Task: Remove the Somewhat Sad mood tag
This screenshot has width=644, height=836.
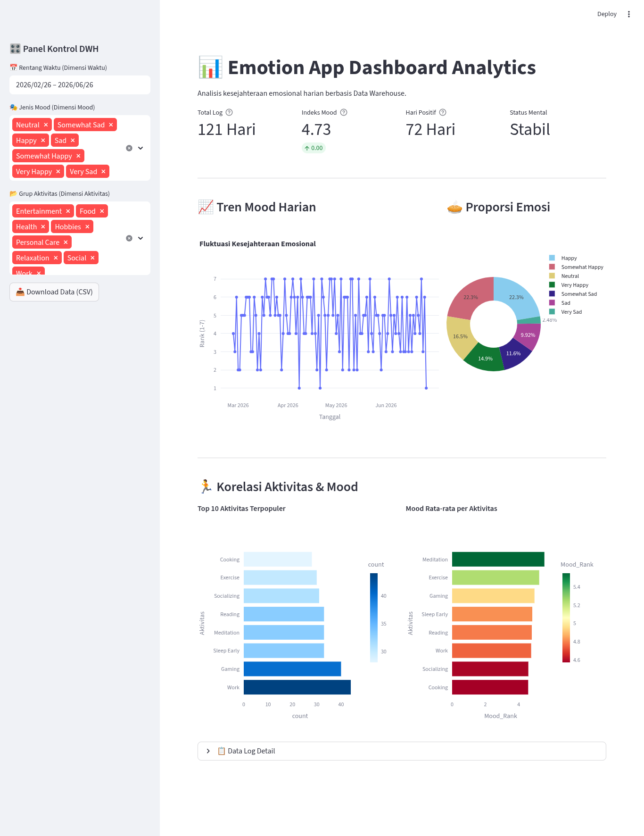Action: [111, 125]
